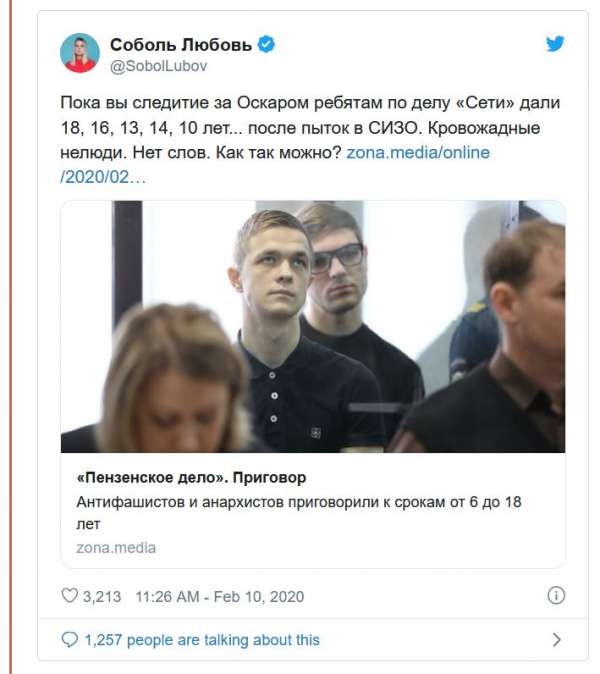Screen dimensions: 600x674
Task: Open Sobol Lubov's profile avatar
Action: pos(80,53)
